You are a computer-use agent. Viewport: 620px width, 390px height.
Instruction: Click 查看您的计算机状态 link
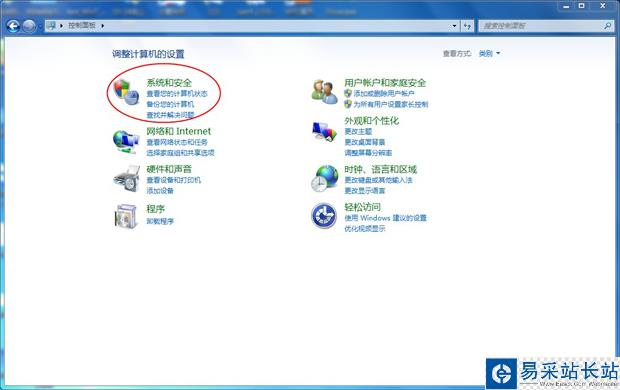(177, 94)
